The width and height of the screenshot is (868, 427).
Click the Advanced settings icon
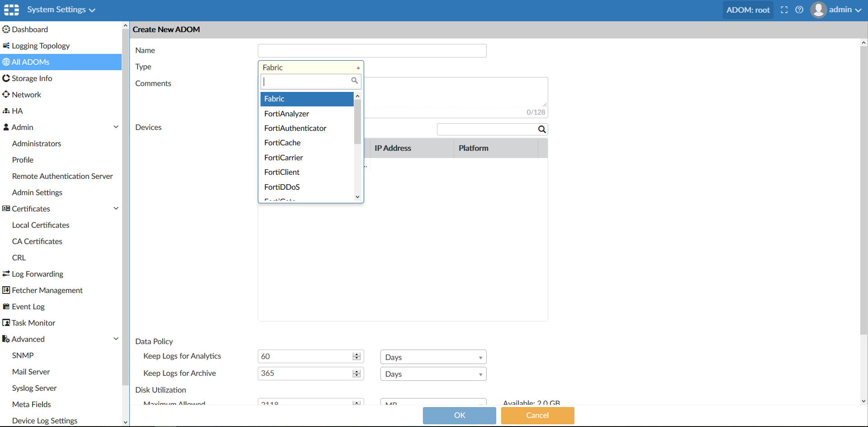[x=6, y=339]
